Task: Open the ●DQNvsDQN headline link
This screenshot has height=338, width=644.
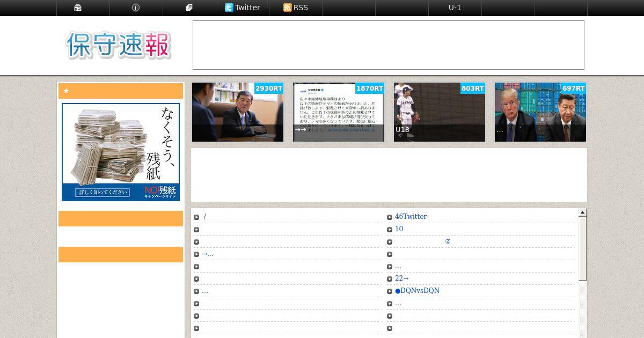Action: point(417,291)
